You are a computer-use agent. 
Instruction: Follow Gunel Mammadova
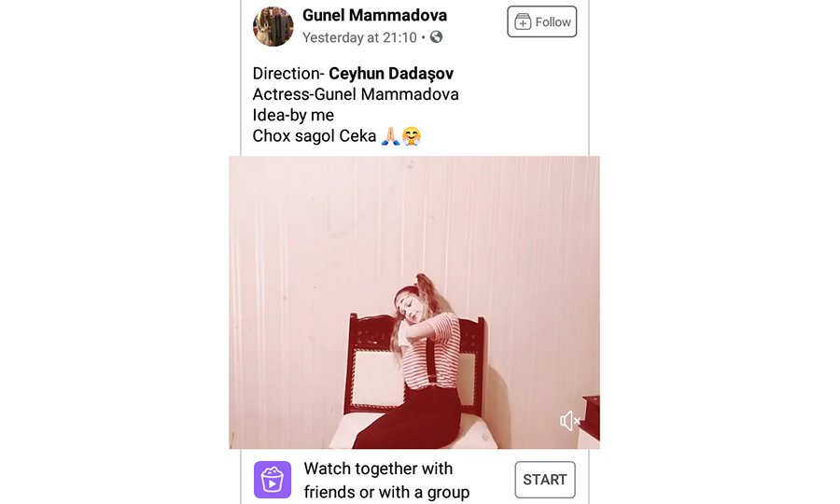[541, 22]
